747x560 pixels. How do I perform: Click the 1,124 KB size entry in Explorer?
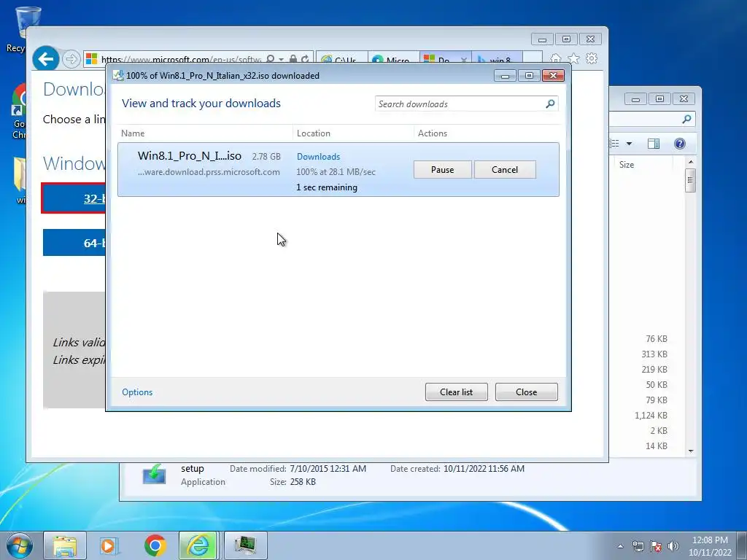pos(651,415)
